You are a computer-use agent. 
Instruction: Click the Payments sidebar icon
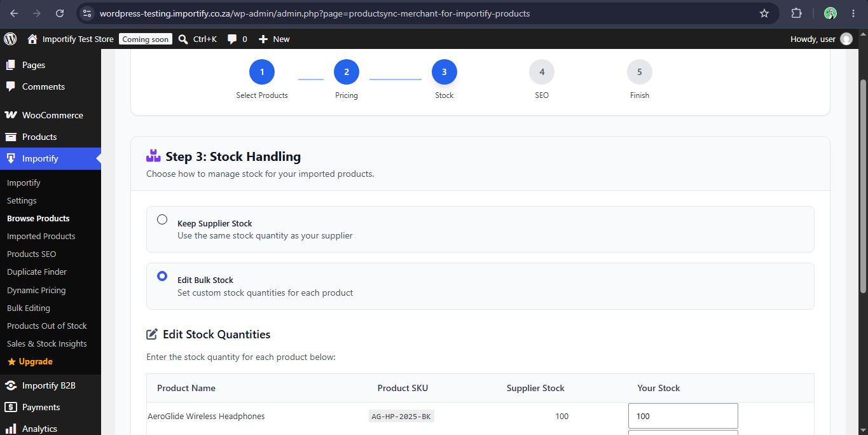pos(11,407)
